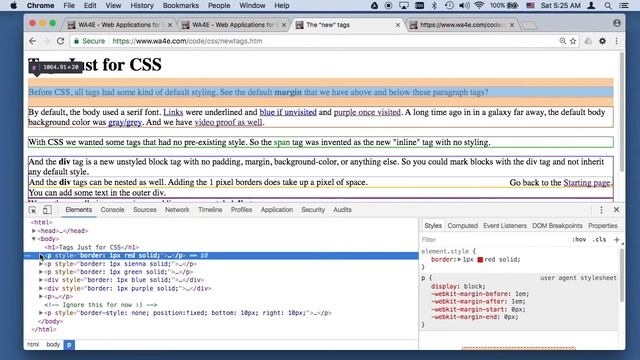Click the gear extension icon in Chrome's toolbar
The width and height of the screenshot is (640, 360).
click(602, 41)
